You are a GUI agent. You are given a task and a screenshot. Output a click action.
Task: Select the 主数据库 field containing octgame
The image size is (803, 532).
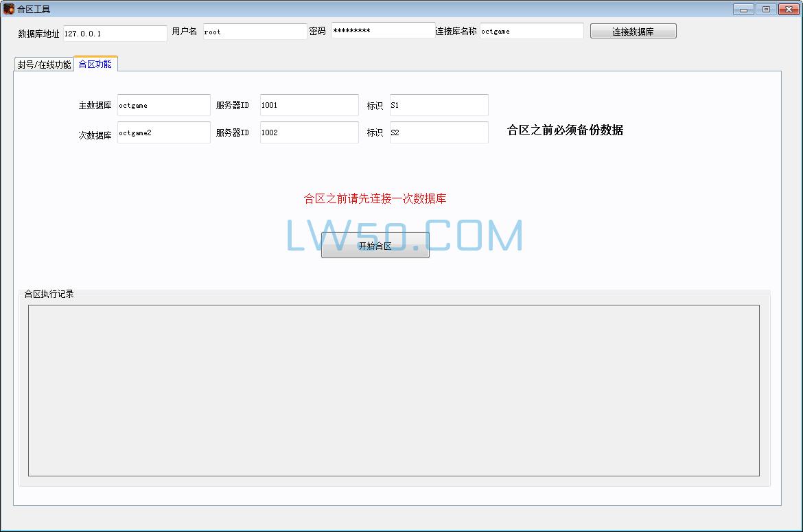tap(163, 104)
